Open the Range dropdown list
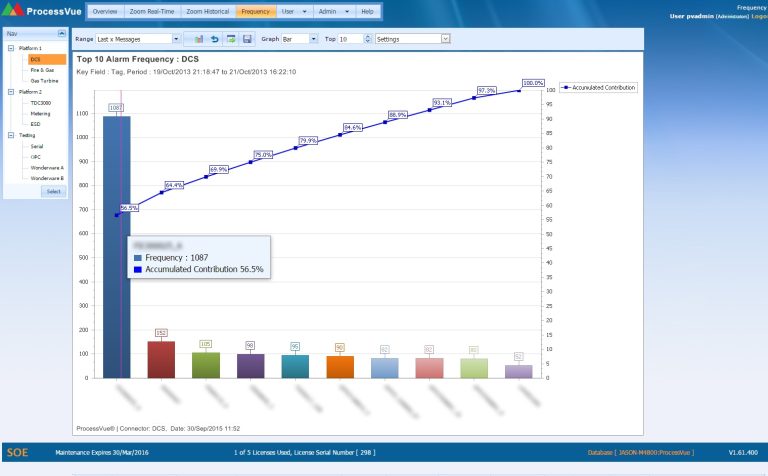This screenshot has width=768, height=476. [x=177, y=39]
